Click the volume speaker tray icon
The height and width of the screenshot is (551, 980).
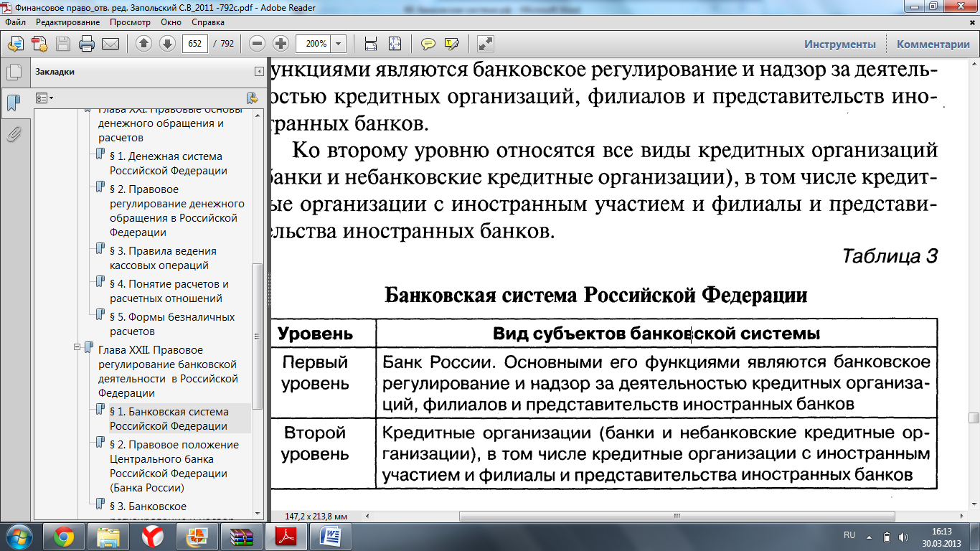pyautogui.click(x=904, y=536)
